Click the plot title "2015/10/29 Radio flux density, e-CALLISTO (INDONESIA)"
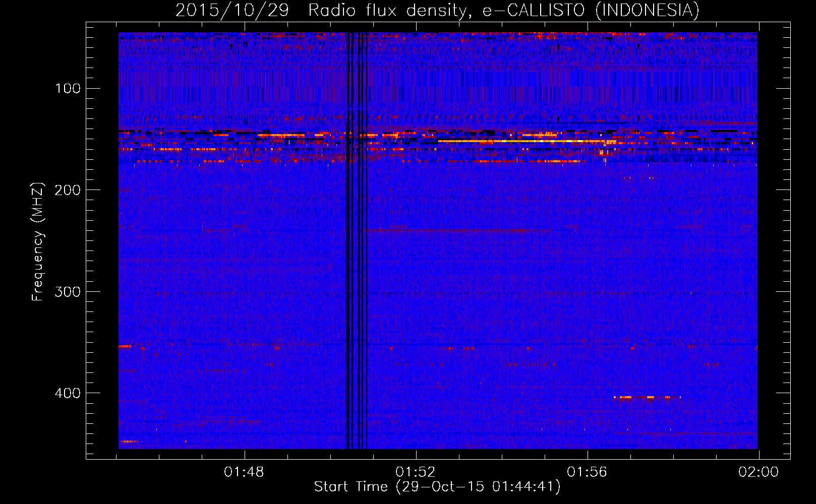 tap(437, 10)
